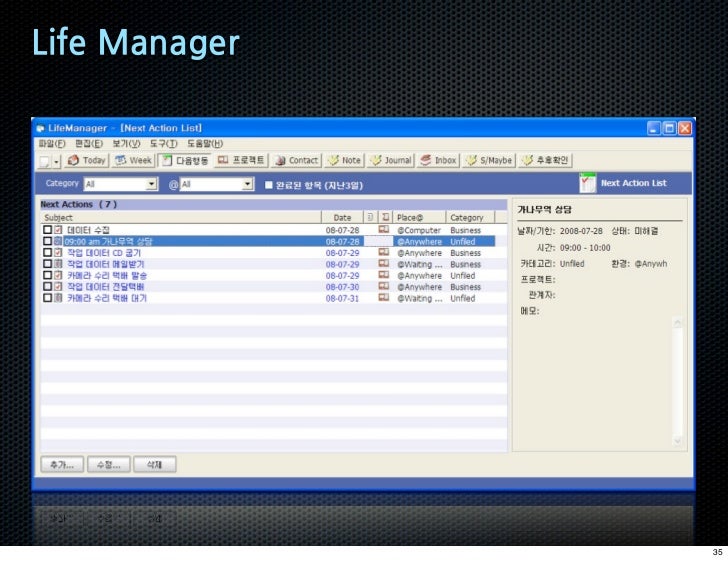The width and height of the screenshot is (728, 561).
Task: Click the project book icon in CD 굽기 row
Action: click(384, 252)
